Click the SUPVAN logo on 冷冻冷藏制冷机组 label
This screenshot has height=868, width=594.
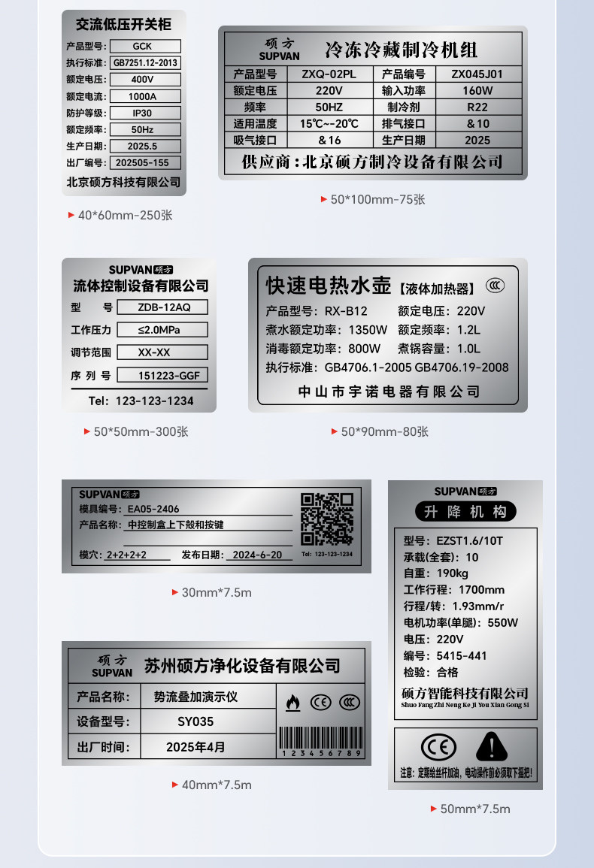279,50
